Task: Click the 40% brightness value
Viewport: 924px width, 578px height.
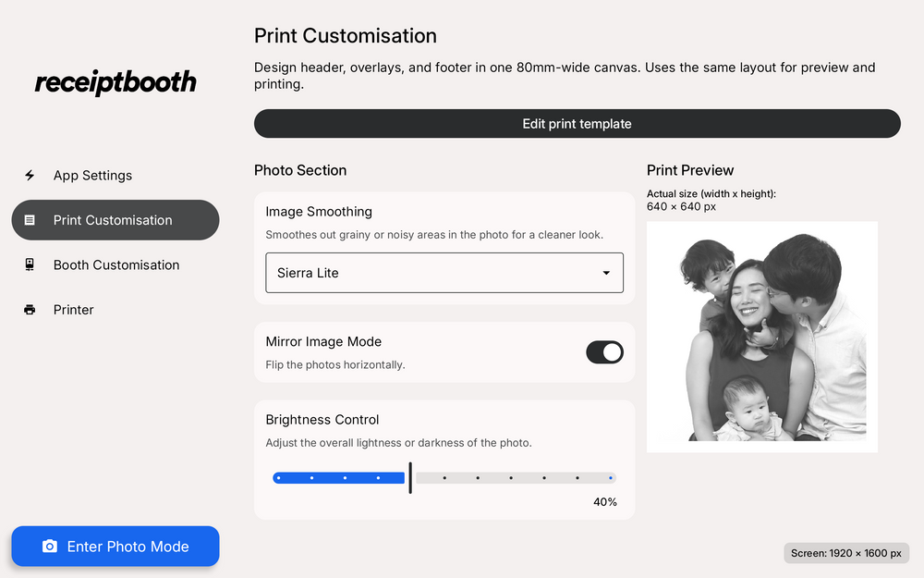Action: 604,502
